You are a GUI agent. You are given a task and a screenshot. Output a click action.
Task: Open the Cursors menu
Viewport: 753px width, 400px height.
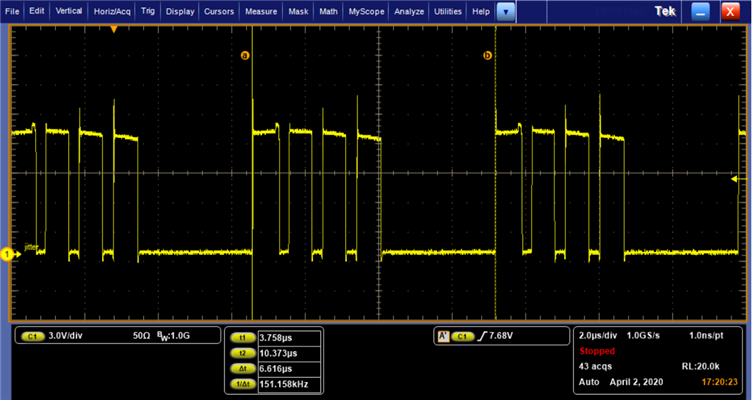point(220,11)
